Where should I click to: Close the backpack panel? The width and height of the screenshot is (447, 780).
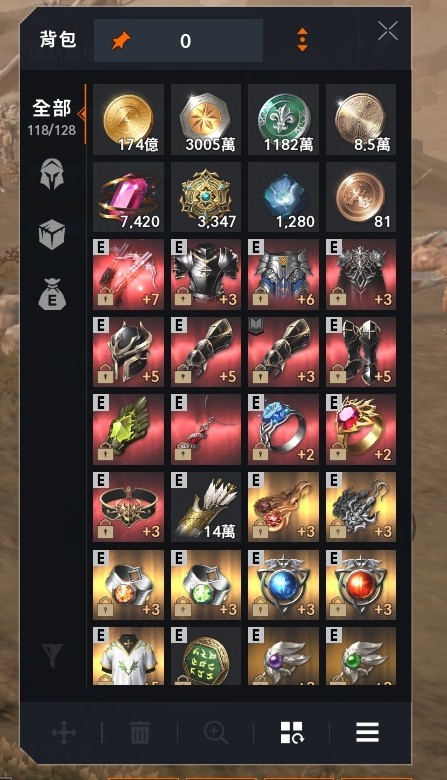click(387, 31)
